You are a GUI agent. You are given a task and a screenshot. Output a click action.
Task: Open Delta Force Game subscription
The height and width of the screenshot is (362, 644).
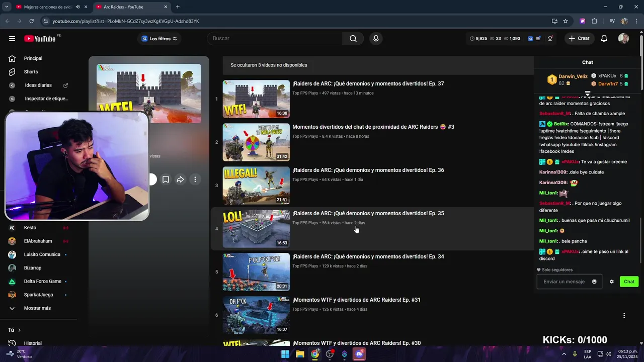(x=43, y=282)
